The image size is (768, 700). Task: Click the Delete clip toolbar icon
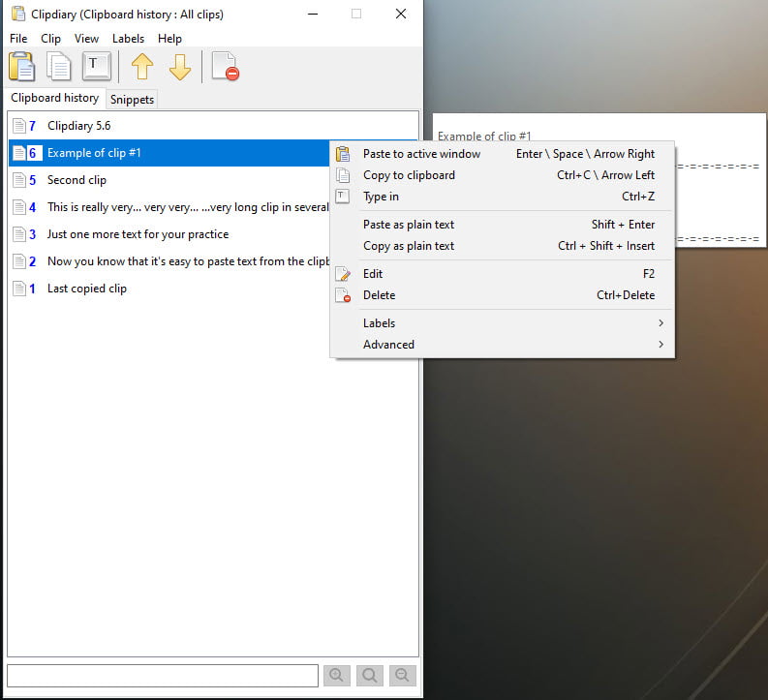tap(225, 66)
